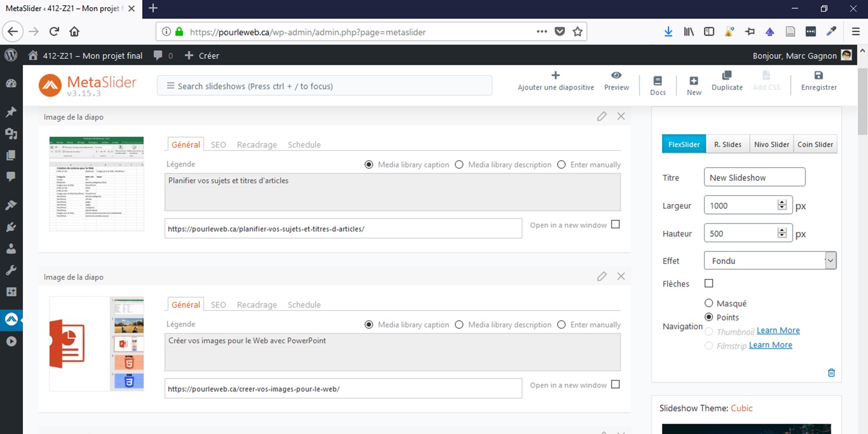Click browser reload icon
This screenshot has width=868, height=434.
coord(54,31)
